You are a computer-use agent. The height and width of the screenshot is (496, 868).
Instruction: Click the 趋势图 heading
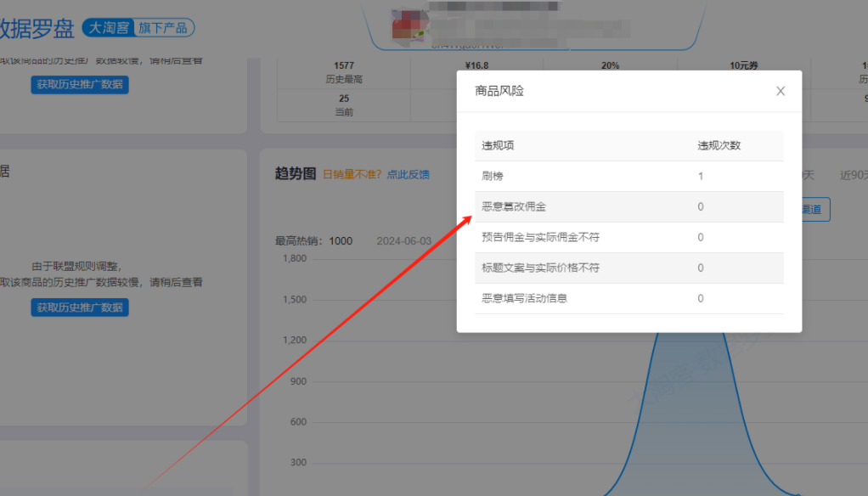pos(295,174)
